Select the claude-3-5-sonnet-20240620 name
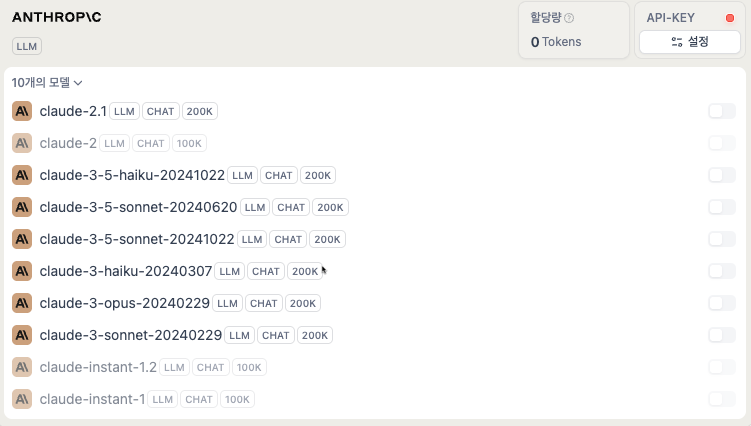 click(138, 207)
